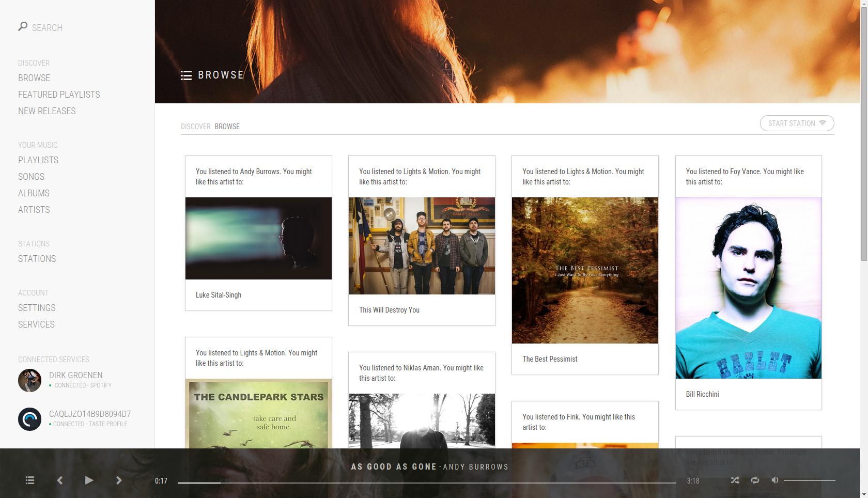Adjust the volume slider
The height and width of the screenshot is (498, 868).
[810, 480]
